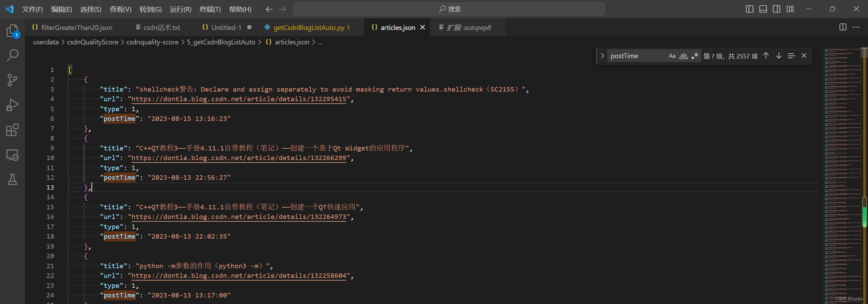
Task: Click opening bracket on line 1
Action: pyautogui.click(x=70, y=70)
